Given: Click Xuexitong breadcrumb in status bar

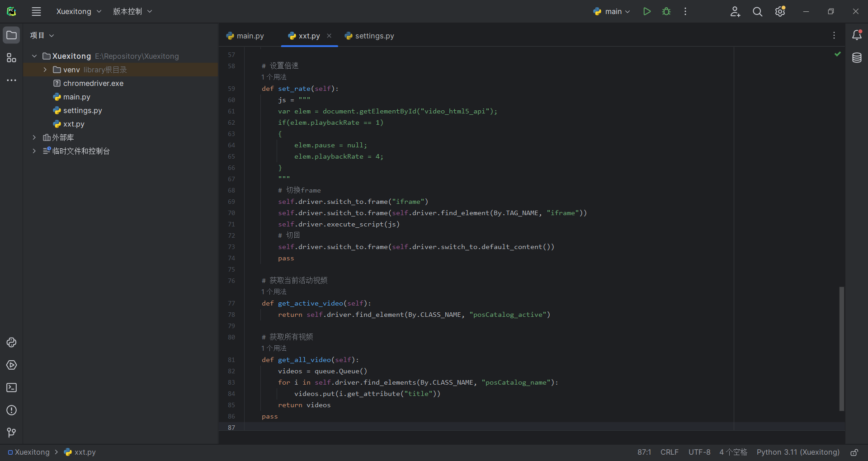Looking at the screenshot, I should [29, 452].
